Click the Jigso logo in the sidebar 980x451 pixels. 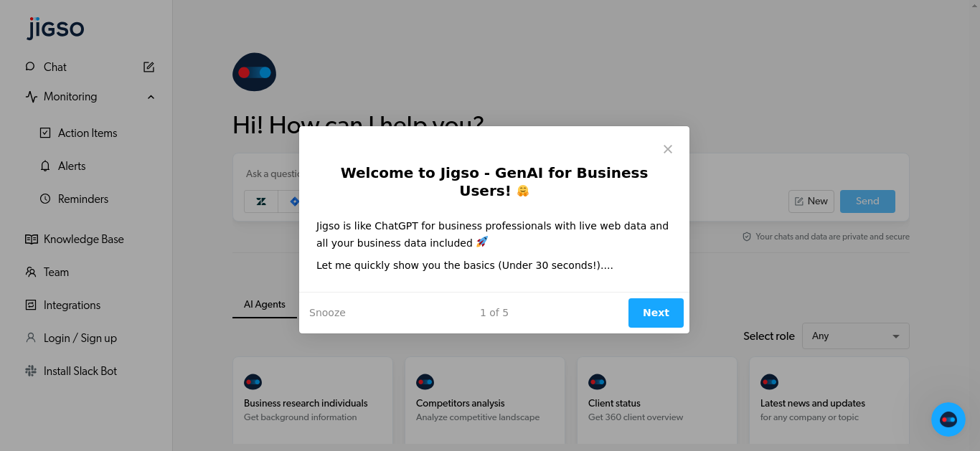coord(55,28)
